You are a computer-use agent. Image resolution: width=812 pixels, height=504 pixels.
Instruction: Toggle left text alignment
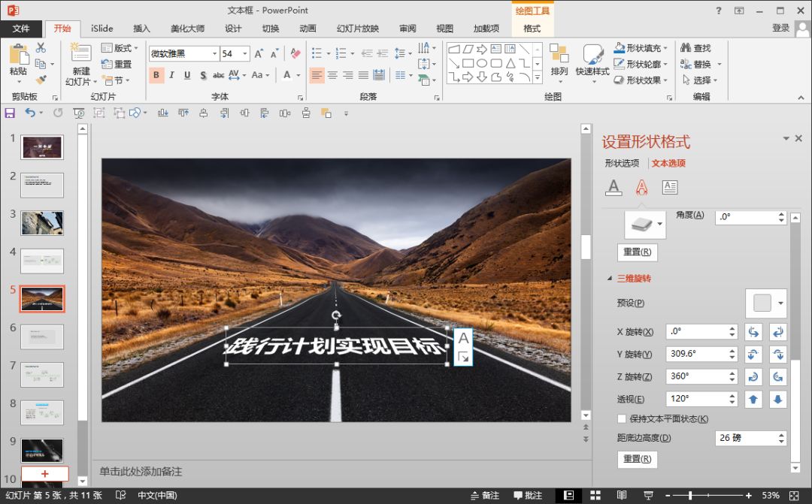(x=317, y=75)
